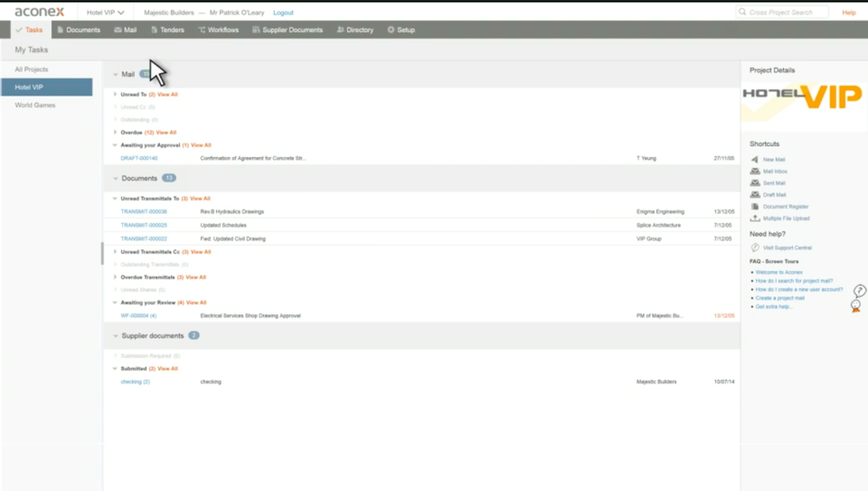Click the Workflows tab icon
The width and height of the screenshot is (868, 491).
coord(202,30)
